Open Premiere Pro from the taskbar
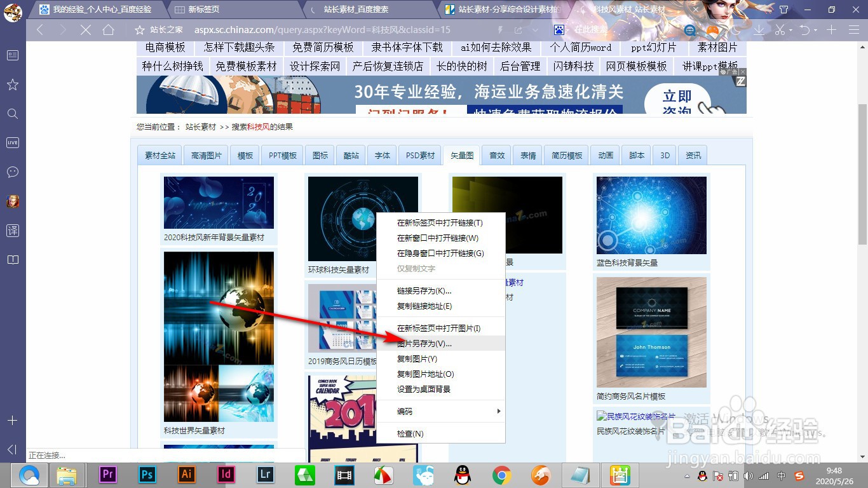Viewport: 868px width, 488px height. point(107,475)
